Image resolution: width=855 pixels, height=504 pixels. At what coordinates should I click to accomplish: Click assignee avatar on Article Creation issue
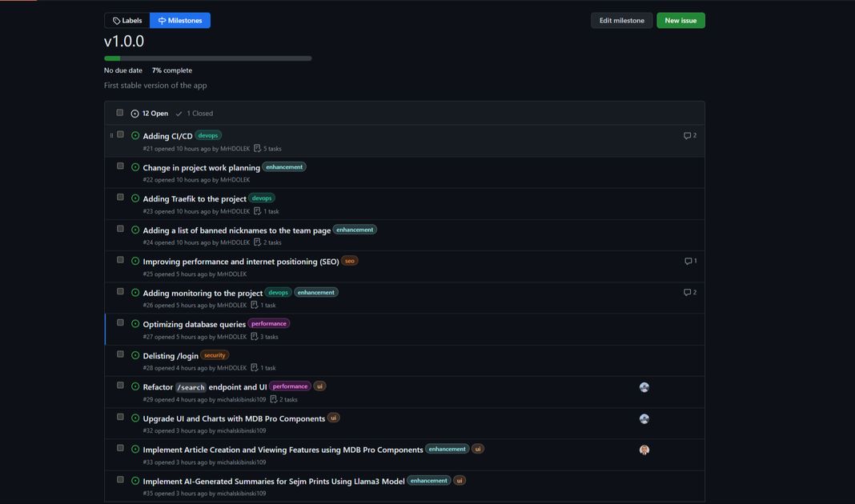pos(644,450)
